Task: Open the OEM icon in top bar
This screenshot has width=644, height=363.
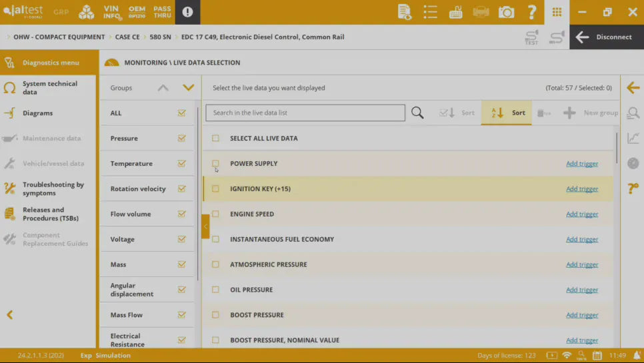Action: pyautogui.click(x=137, y=12)
